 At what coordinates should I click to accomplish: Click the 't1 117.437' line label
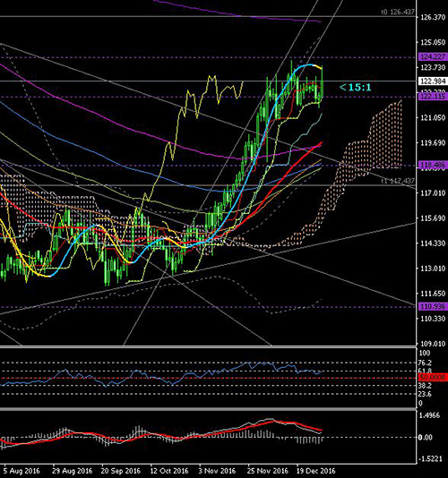398,181
